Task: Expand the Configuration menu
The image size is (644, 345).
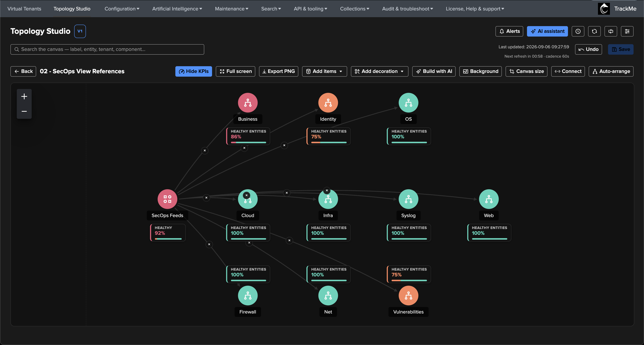Action: tap(122, 9)
